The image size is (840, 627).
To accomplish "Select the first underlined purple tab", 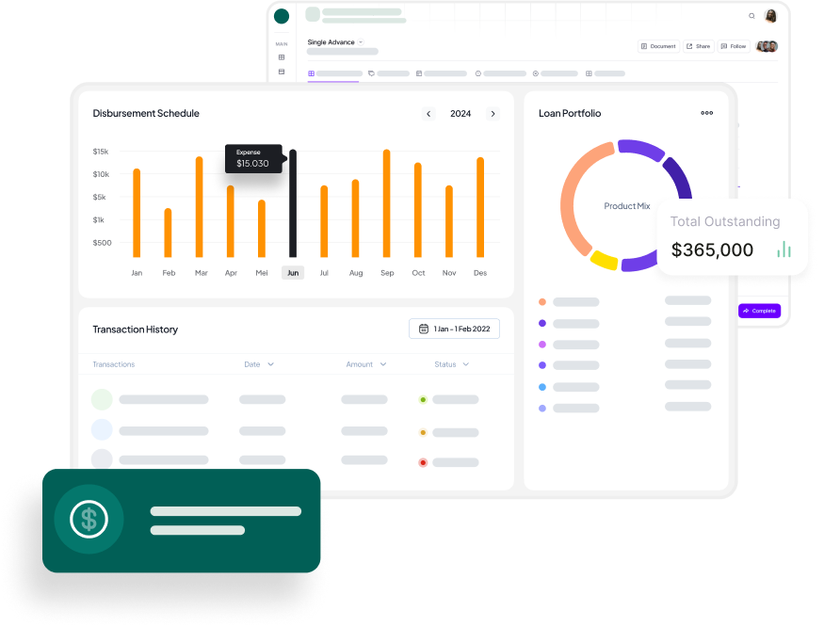I will 333,73.
